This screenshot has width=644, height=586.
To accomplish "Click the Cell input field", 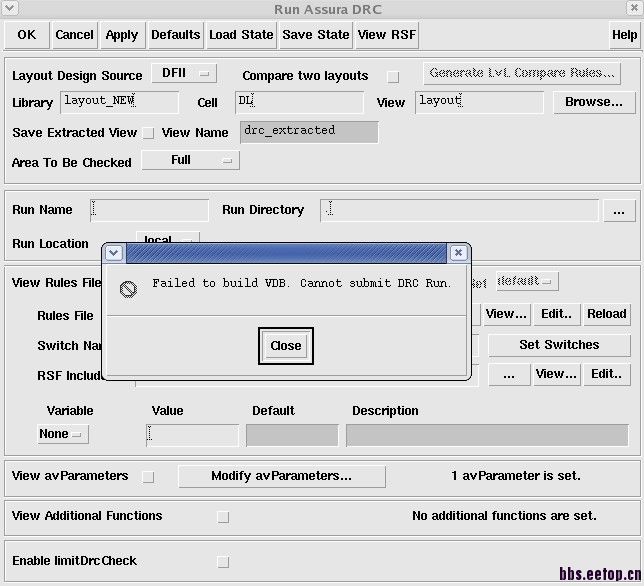I will click(299, 102).
